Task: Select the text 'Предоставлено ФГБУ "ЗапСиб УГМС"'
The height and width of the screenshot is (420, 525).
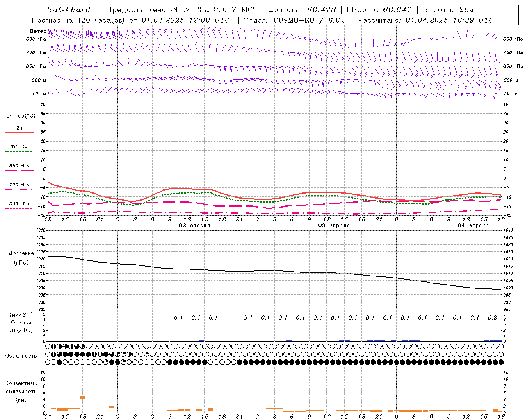Action: [x=182, y=10]
